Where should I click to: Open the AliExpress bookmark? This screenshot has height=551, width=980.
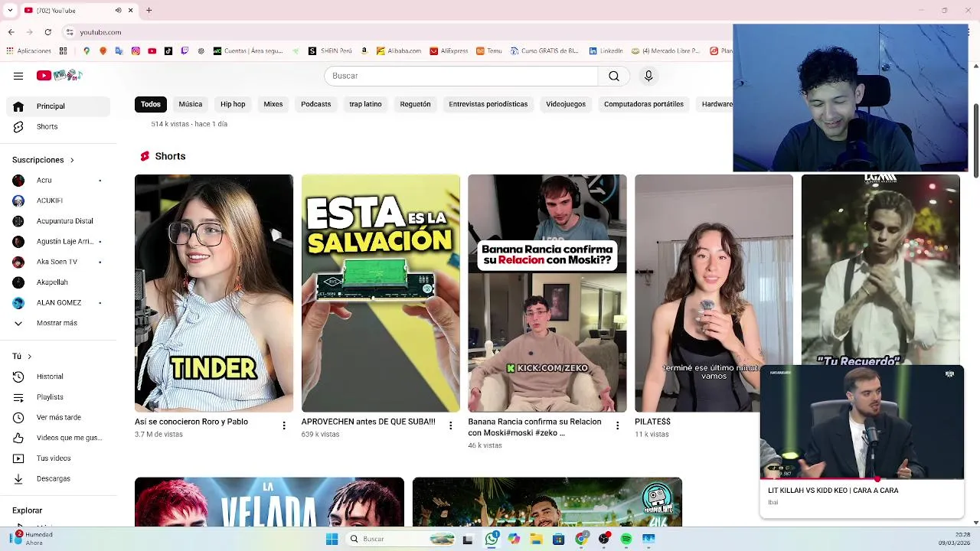(449, 51)
